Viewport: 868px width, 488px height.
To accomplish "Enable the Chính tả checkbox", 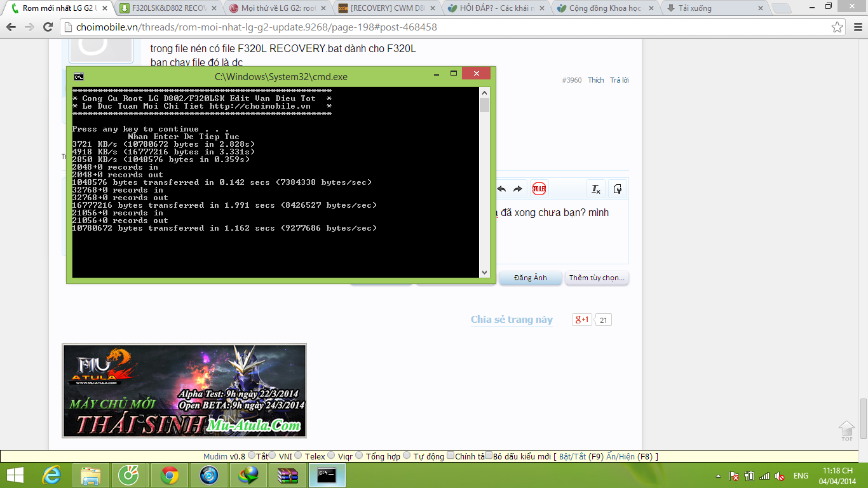I will pyautogui.click(x=451, y=456).
